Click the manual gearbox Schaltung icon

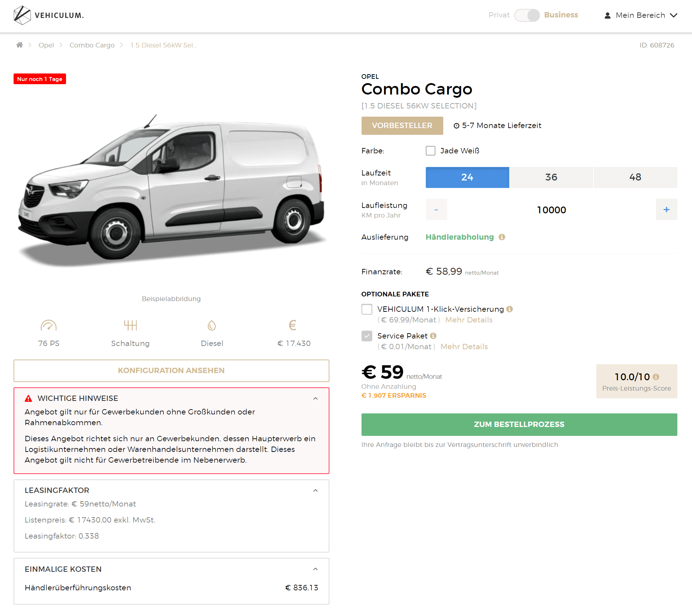(130, 325)
